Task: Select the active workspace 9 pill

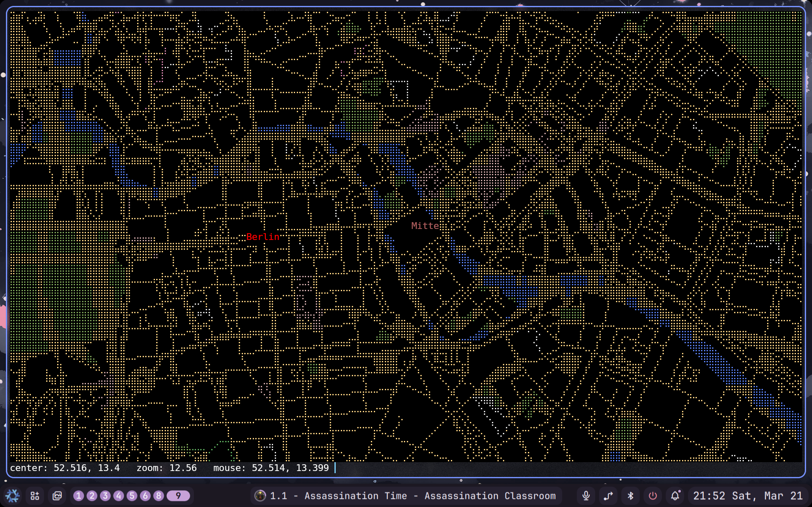Action: [178, 496]
